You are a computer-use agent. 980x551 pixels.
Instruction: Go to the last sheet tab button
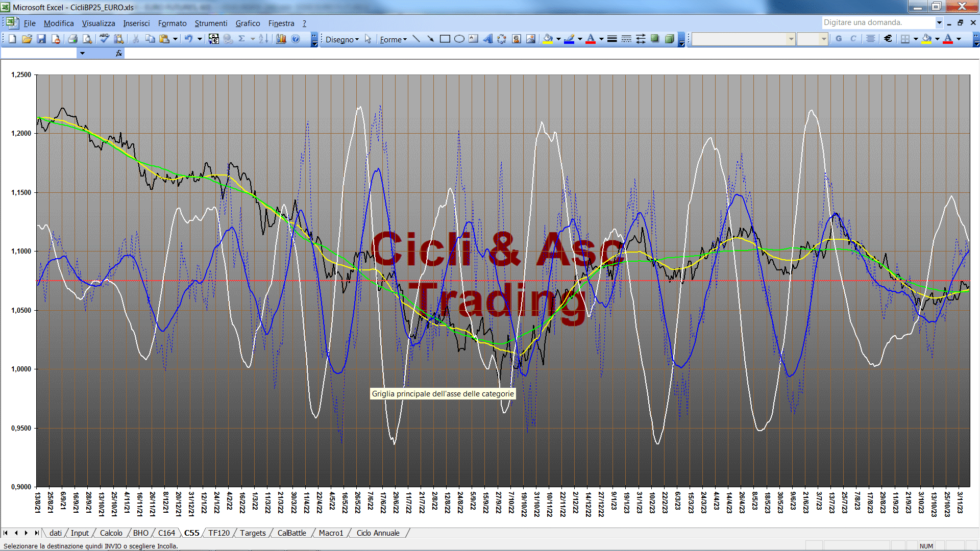tap(36, 533)
